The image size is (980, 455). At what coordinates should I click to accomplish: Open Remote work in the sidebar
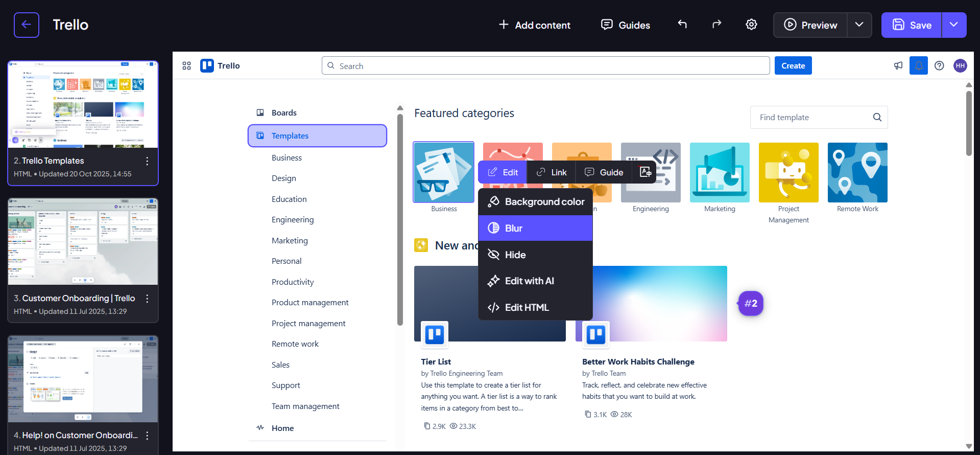[x=295, y=344]
